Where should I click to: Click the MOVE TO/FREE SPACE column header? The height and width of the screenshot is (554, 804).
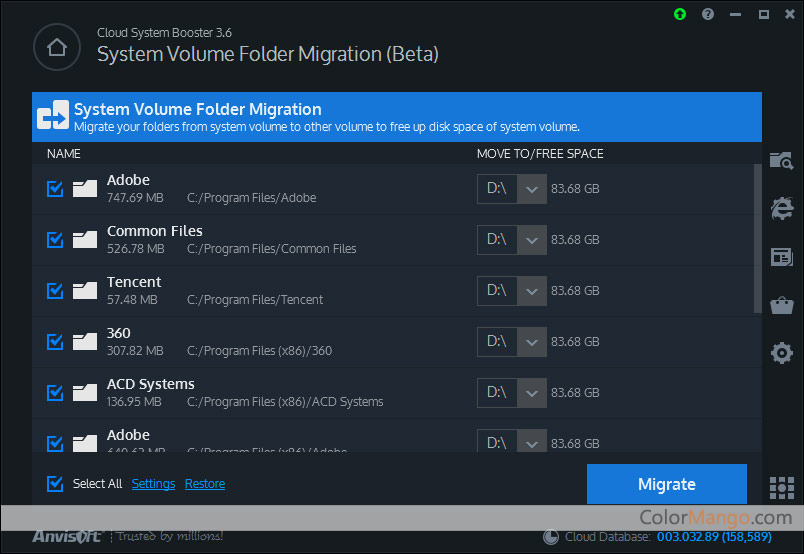point(540,154)
